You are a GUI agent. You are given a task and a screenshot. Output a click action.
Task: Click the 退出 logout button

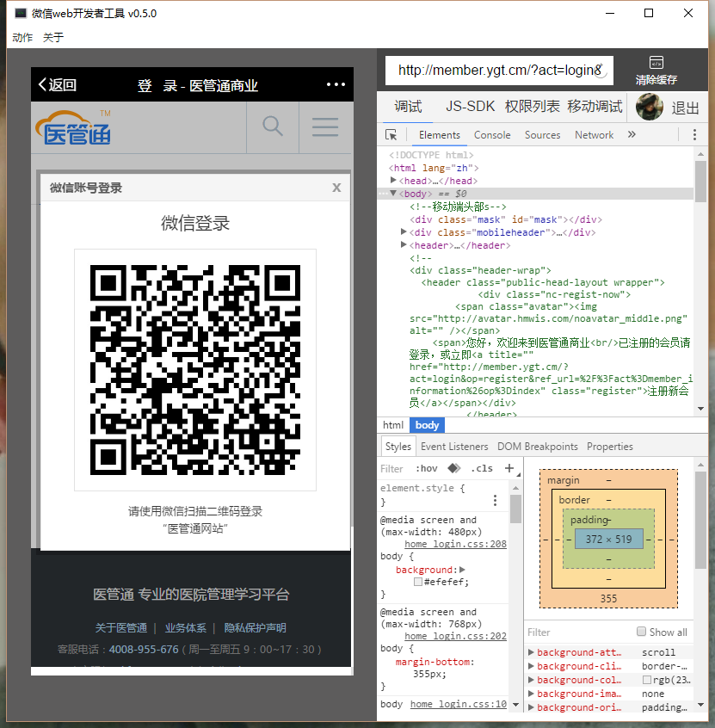[x=685, y=108]
